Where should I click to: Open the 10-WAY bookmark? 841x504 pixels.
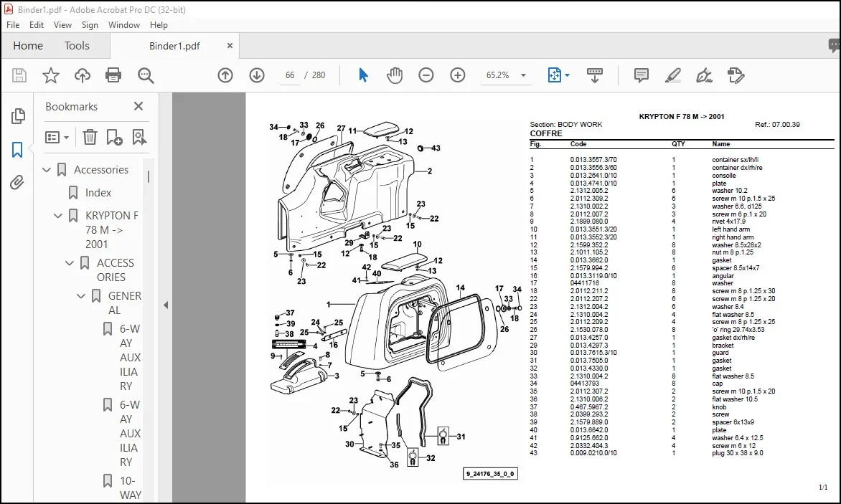130,488
